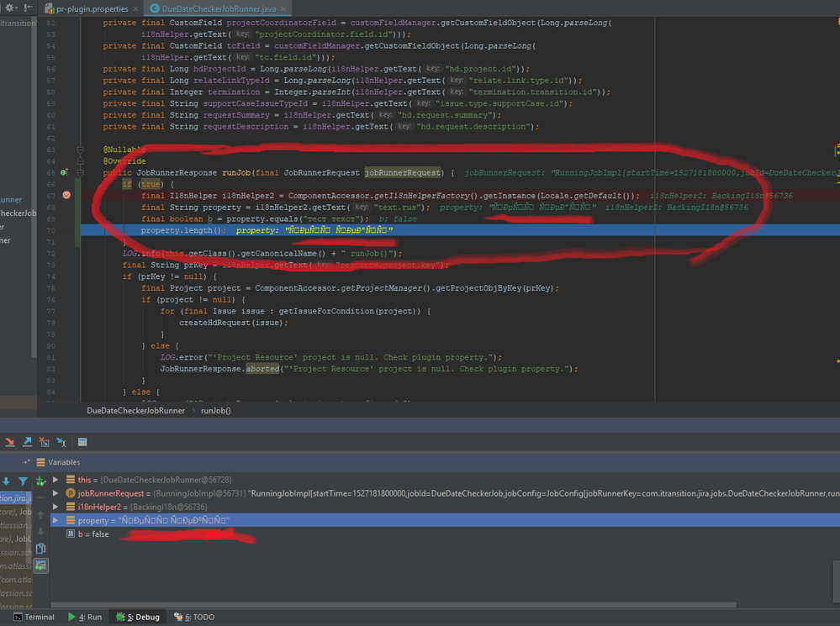Close the pr-plugin.properties tab
This screenshot has height=626, width=840.
[135, 8]
